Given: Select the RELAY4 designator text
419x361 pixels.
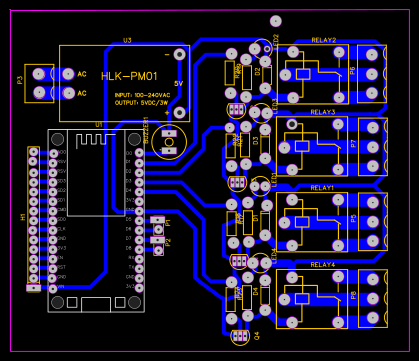Looking at the screenshot, I should (322, 265).
